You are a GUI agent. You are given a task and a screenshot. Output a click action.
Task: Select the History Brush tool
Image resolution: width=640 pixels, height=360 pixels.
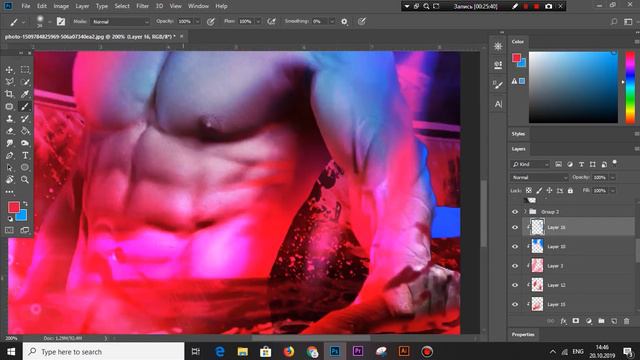[25, 119]
